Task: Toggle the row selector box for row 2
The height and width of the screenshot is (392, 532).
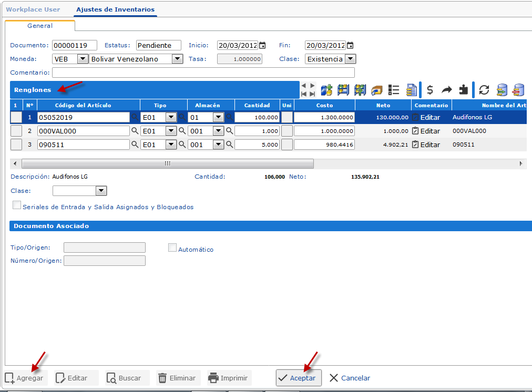Action: pyautogui.click(x=16, y=131)
